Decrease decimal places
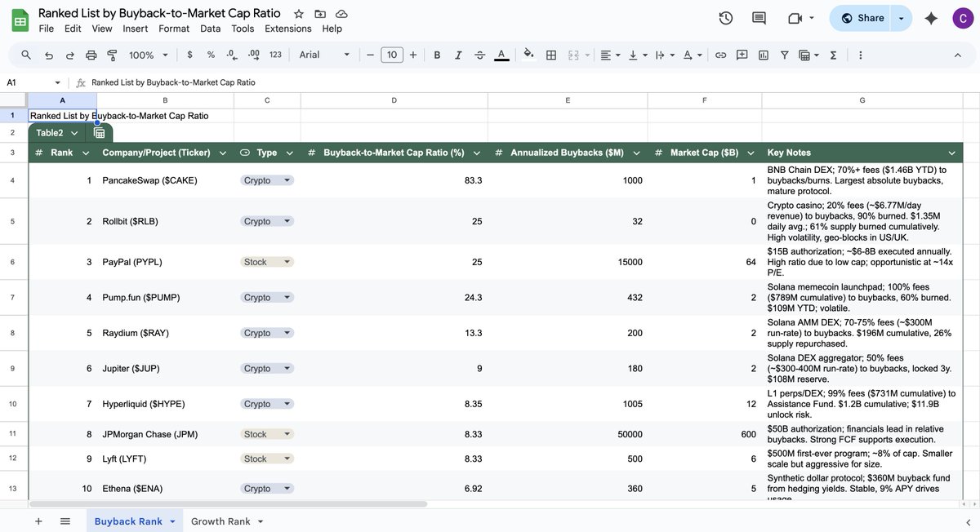Viewport: 980px width, 532px height. [232, 55]
